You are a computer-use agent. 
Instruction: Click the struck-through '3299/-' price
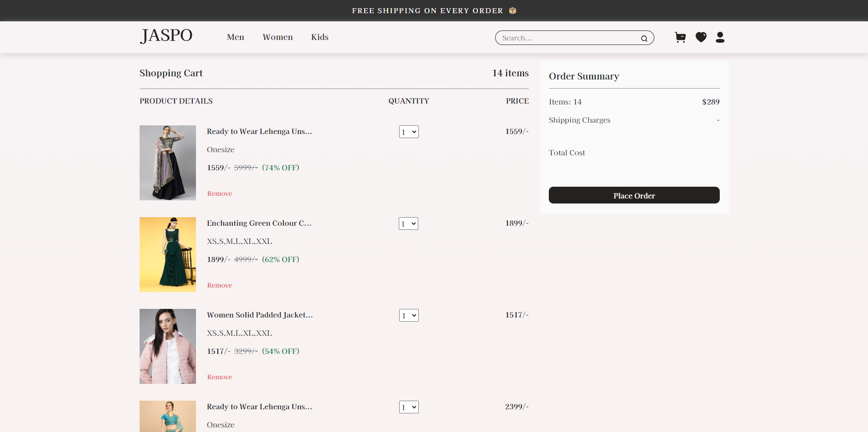tap(246, 351)
